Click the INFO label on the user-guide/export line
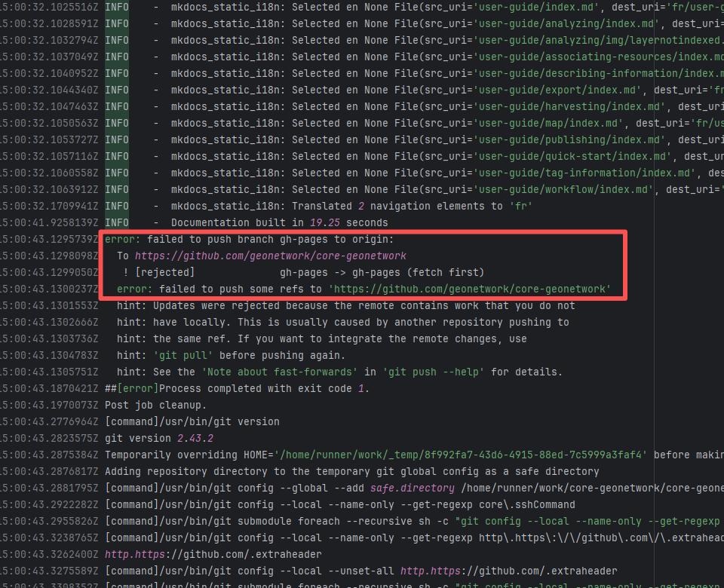The height and width of the screenshot is (588, 724). click(x=117, y=90)
